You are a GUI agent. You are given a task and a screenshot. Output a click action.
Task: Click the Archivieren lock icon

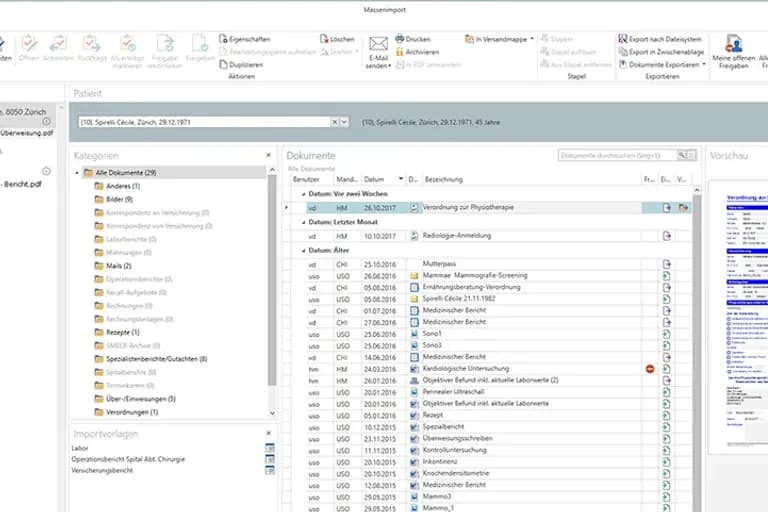[x=399, y=51]
